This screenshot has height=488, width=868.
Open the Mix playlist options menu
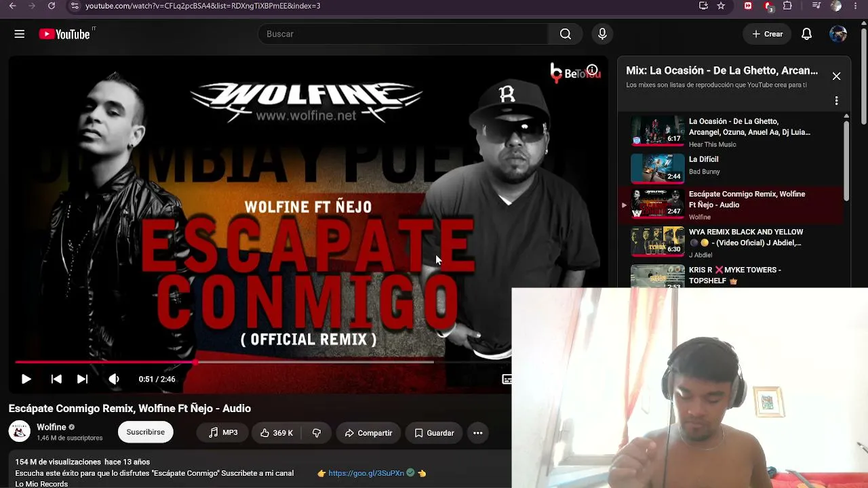pos(836,100)
